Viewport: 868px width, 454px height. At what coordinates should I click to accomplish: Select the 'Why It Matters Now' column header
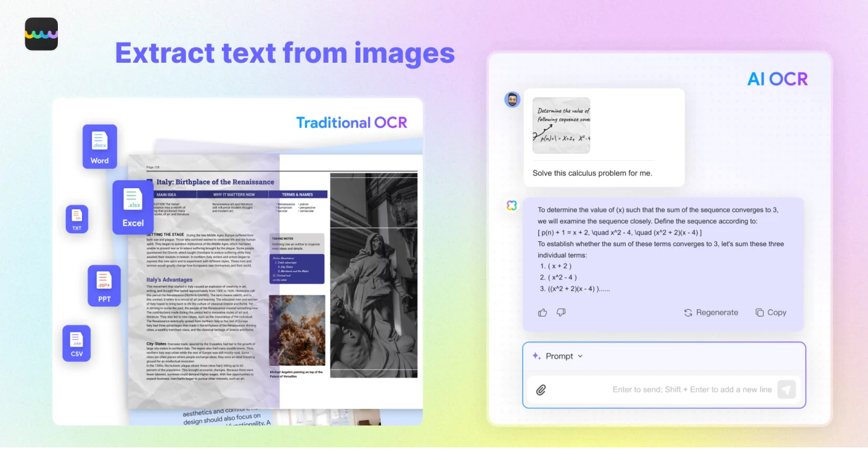click(234, 195)
